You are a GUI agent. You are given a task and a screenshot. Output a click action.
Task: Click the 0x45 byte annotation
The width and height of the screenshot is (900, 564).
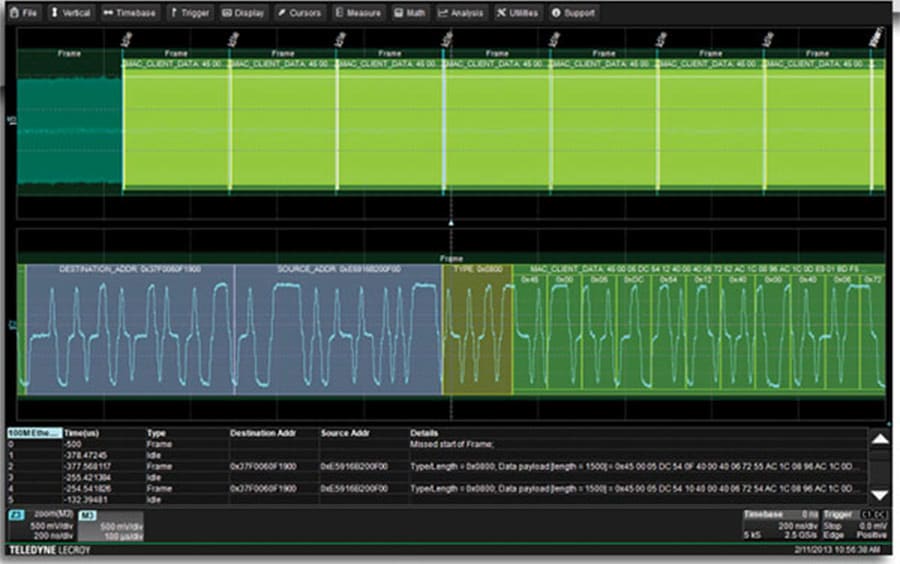[530, 279]
